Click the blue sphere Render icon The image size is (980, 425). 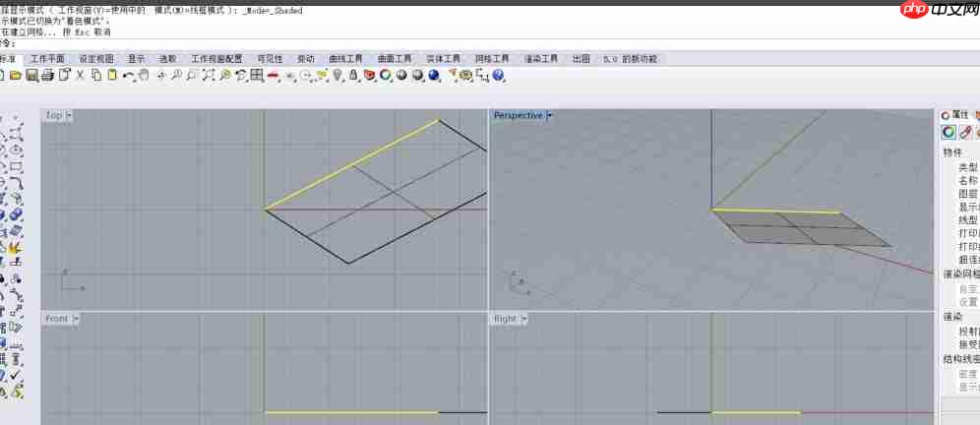click(433, 75)
